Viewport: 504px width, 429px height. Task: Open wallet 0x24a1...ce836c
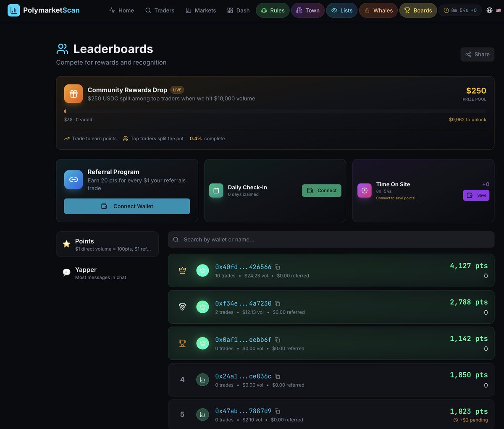pos(243,377)
